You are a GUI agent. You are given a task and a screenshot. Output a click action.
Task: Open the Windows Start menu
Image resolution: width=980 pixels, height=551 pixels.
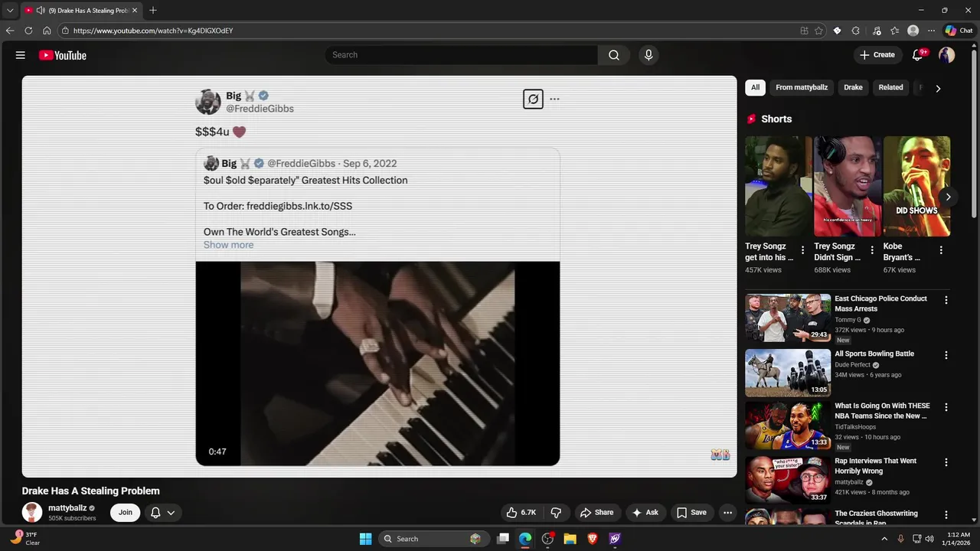[365, 539]
